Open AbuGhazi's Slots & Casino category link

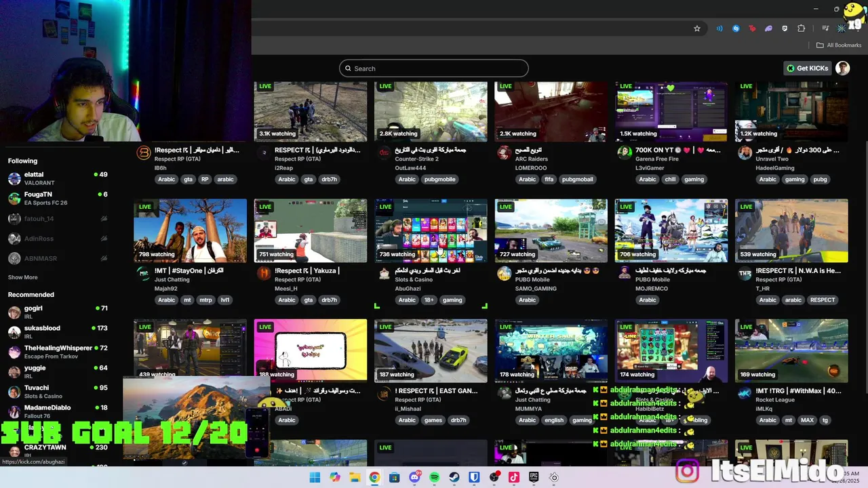pos(414,280)
